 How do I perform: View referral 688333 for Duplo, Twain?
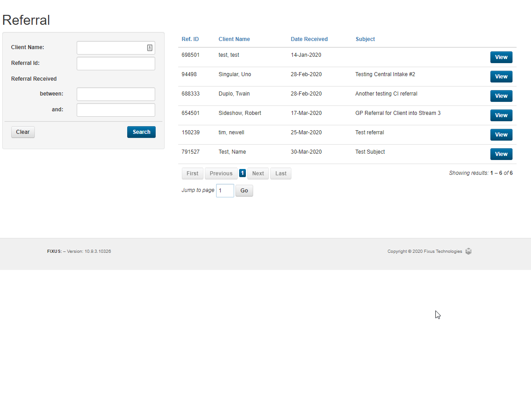pyautogui.click(x=501, y=96)
